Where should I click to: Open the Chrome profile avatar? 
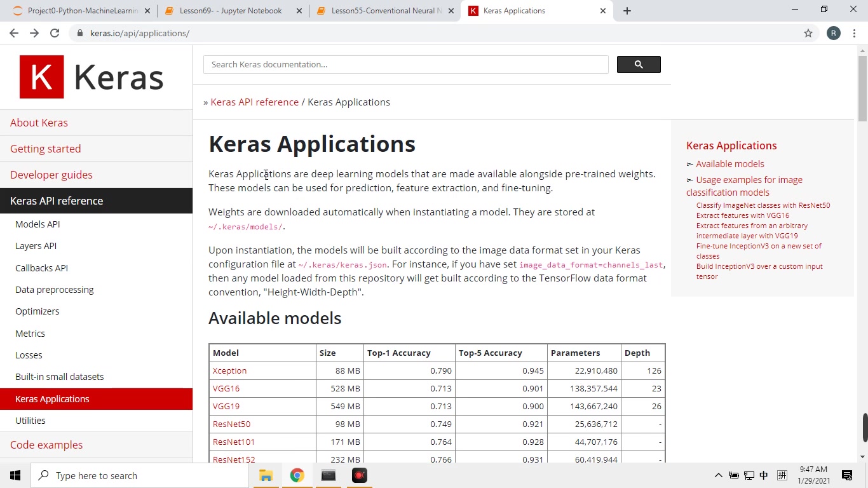834,33
